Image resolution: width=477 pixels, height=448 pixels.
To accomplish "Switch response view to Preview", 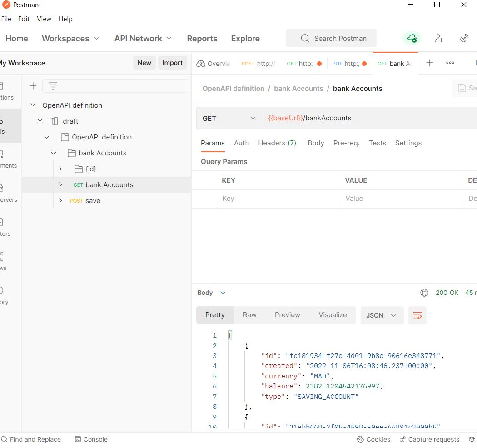I will point(287,314).
